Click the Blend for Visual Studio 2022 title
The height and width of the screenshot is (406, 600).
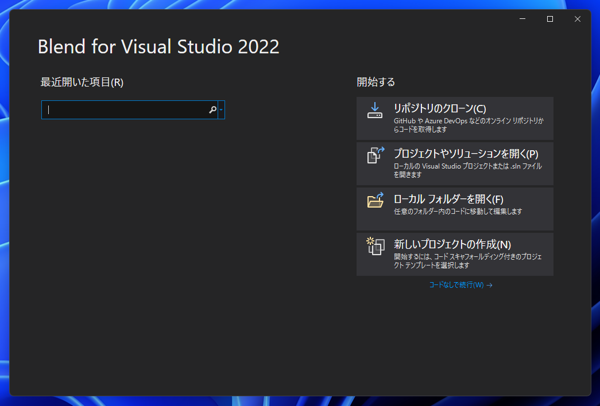click(x=158, y=47)
